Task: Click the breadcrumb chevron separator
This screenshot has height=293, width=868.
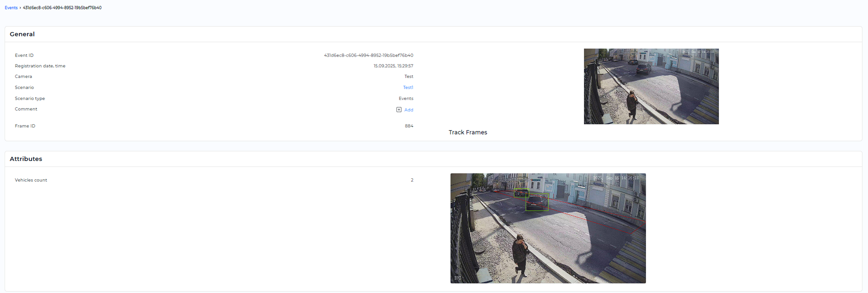Action: click(20, 8)
